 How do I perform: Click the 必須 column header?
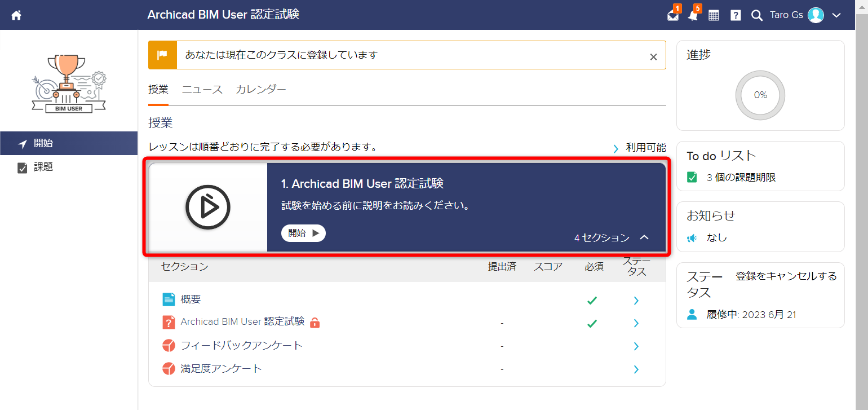coord(594,266)
